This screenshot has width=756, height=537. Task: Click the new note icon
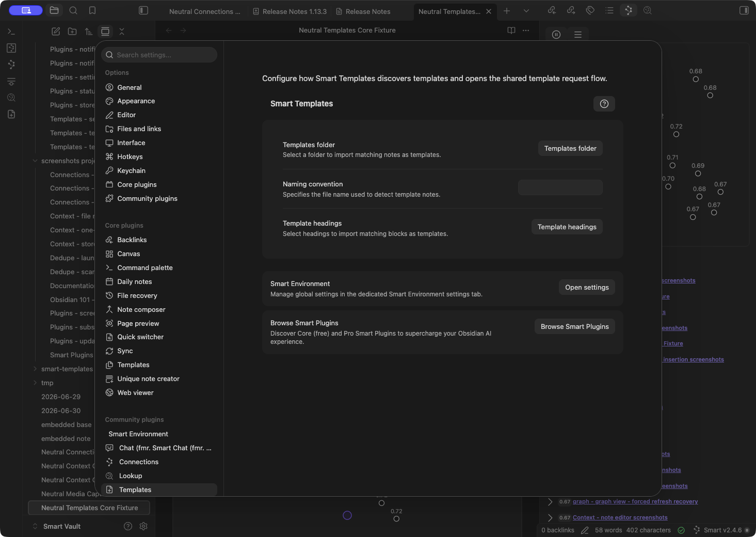tap(56, 31)
